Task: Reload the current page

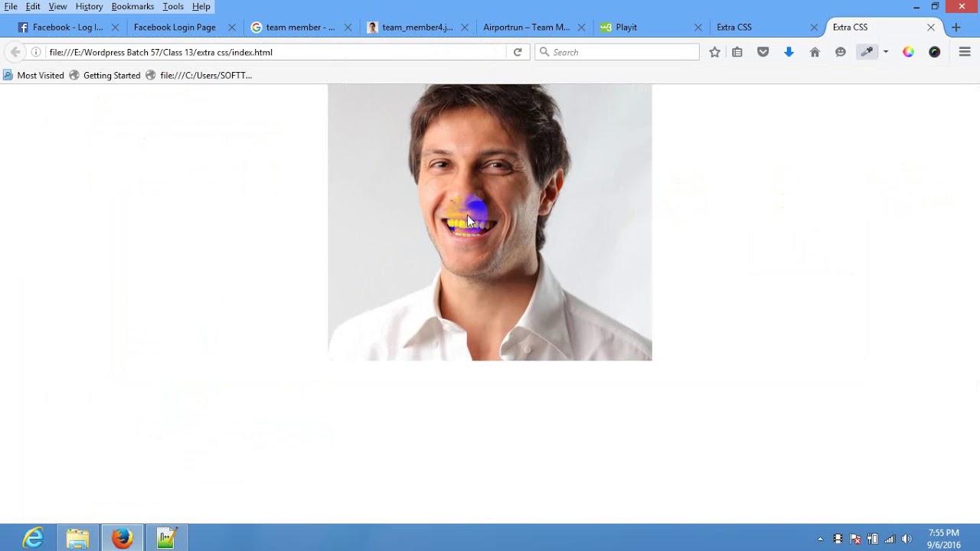Action: (x=518, y=52)
